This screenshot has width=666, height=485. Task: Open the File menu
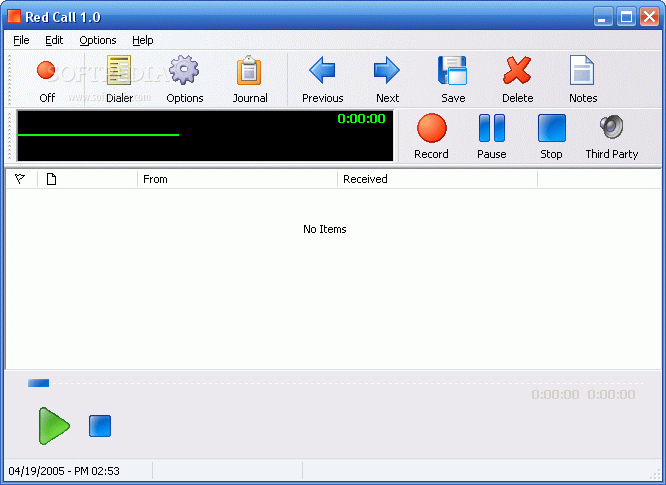21,40
